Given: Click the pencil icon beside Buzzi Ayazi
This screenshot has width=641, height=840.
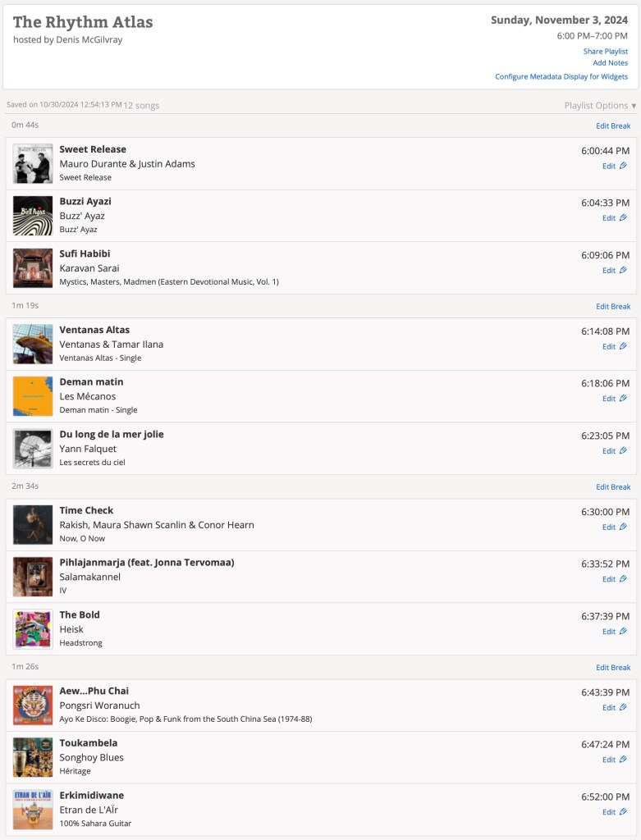Looking at the screenshot, I should tap(623, 218).
